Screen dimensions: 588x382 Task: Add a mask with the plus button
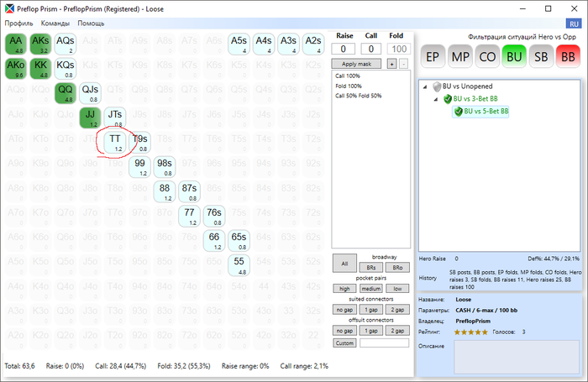click(392, 64)
